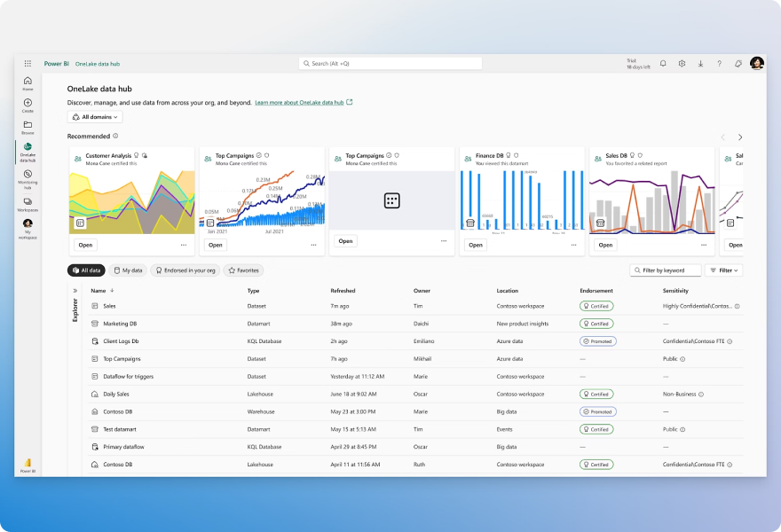Open Browse in the sidebar
This screenshot has width=781, height=532.
tap(28, 128)
